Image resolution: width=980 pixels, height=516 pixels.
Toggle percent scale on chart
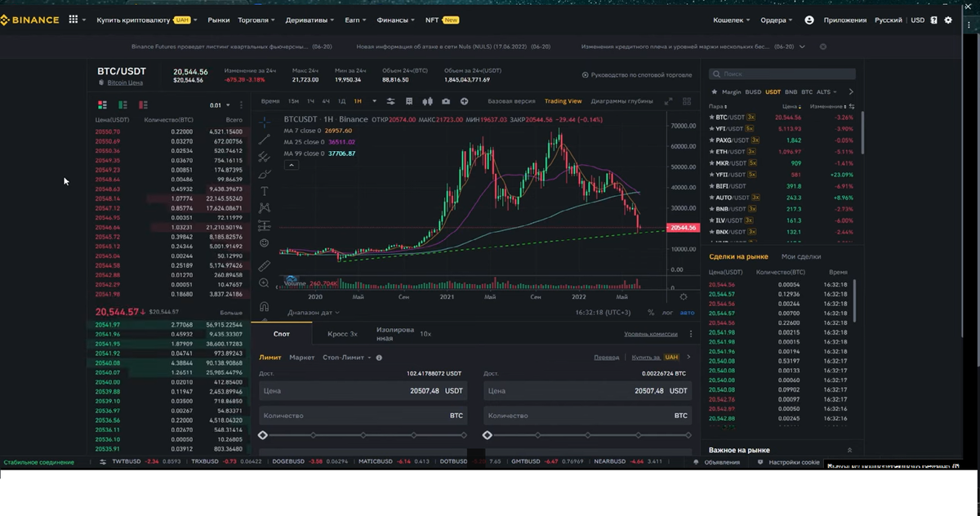651,312
